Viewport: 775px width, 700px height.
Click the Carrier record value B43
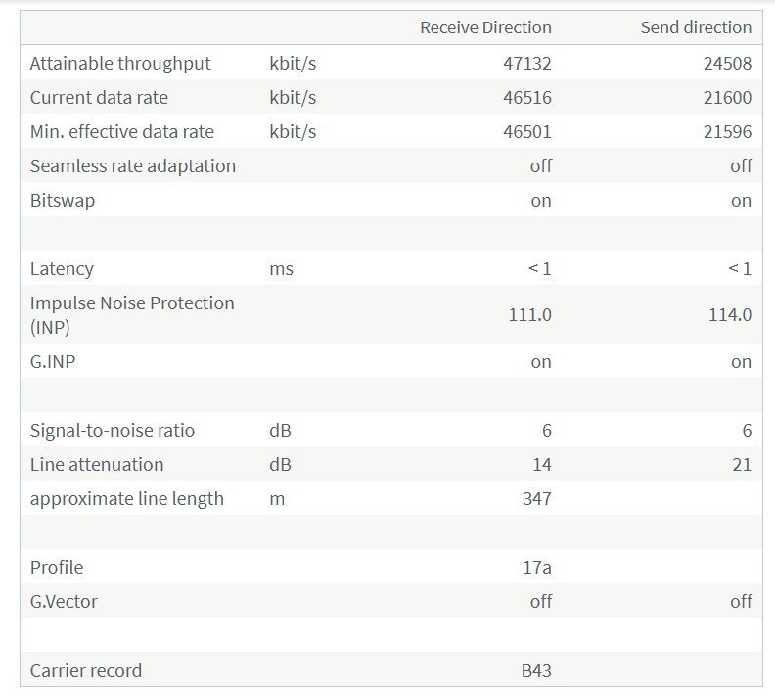536,671
